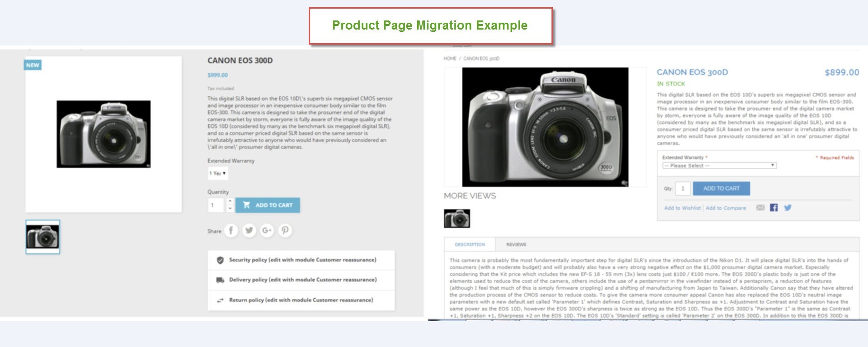This screenshot has height=347, width=868.
Task: Click the $999.00 price text
Action: point(218,75)
